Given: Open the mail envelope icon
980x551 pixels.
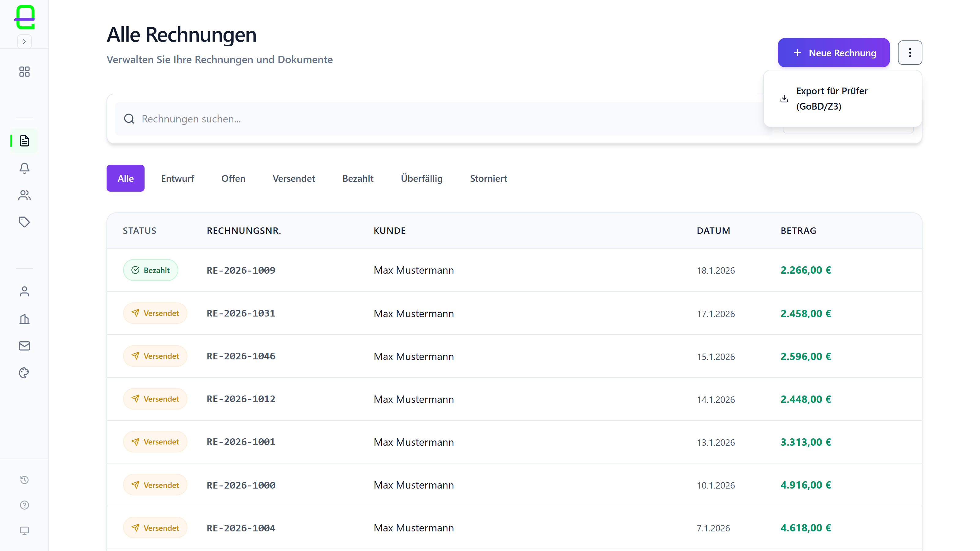Looking at the screenshot, I should 24,346.
